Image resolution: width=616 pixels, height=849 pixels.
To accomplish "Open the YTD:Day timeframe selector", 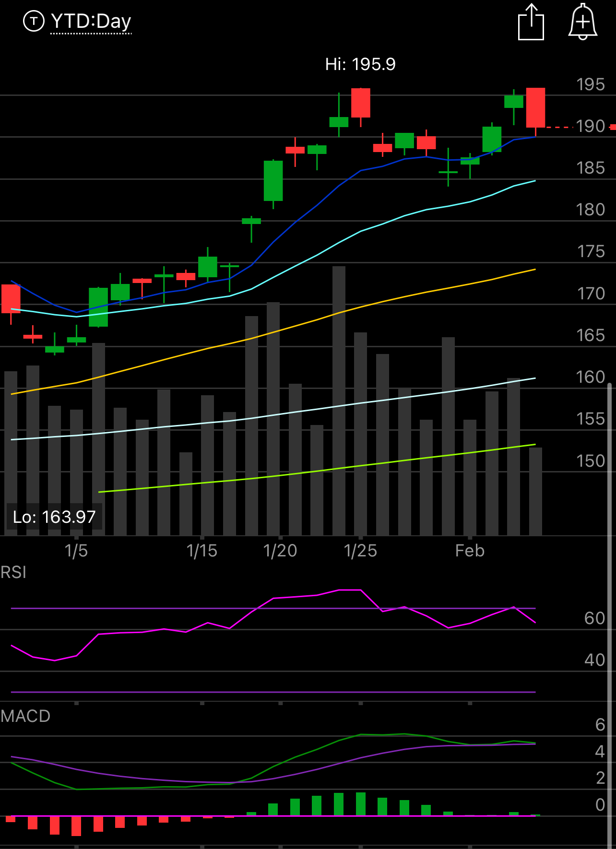I will 91,22.
